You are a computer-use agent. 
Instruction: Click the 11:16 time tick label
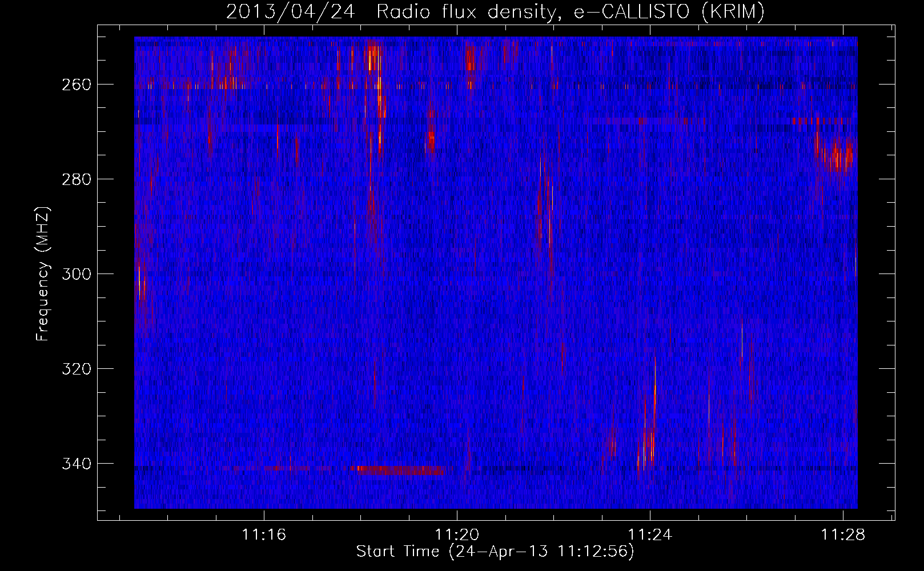264,535
